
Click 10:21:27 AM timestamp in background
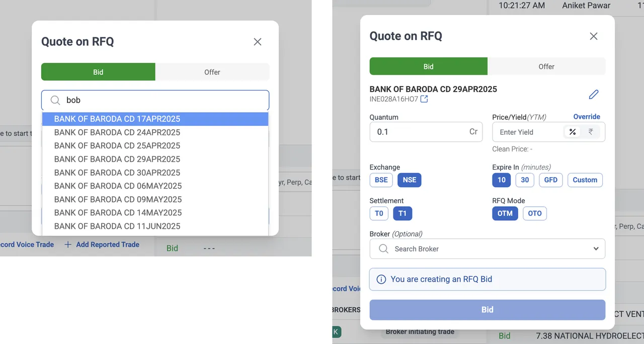(x=522, y=6)
